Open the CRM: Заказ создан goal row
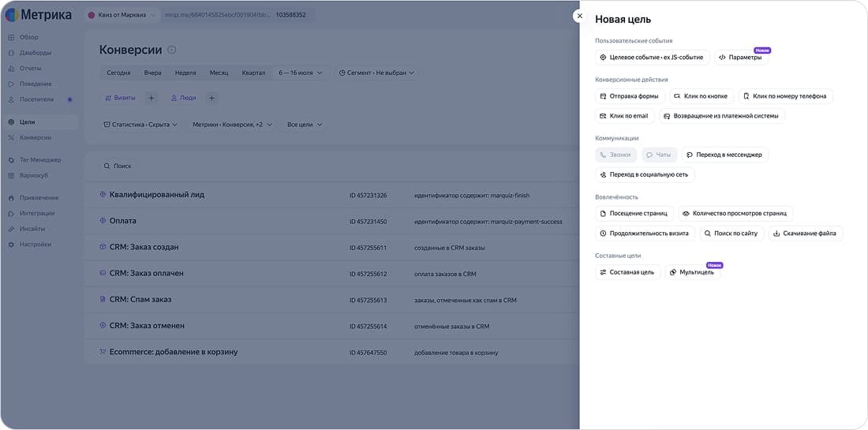Image resolution: width=868 pixels, height=430 pixels. pyautogui.click(x=332, y=247)
